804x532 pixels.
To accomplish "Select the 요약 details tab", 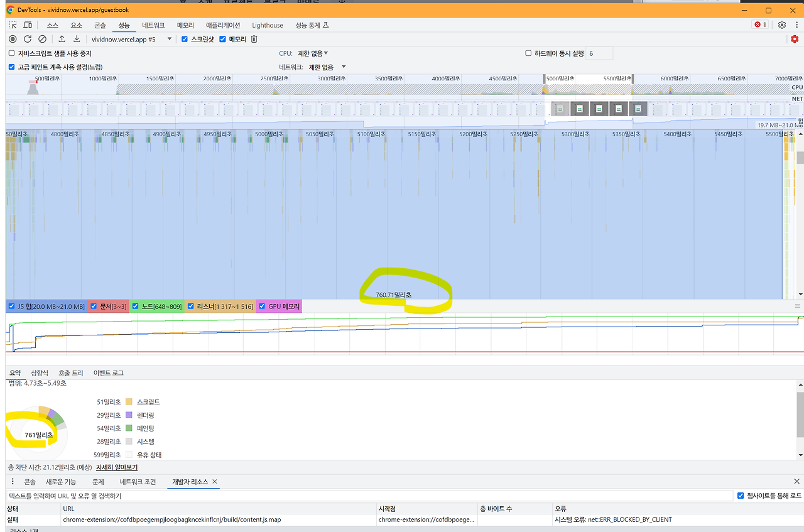I will pos(15,372).
